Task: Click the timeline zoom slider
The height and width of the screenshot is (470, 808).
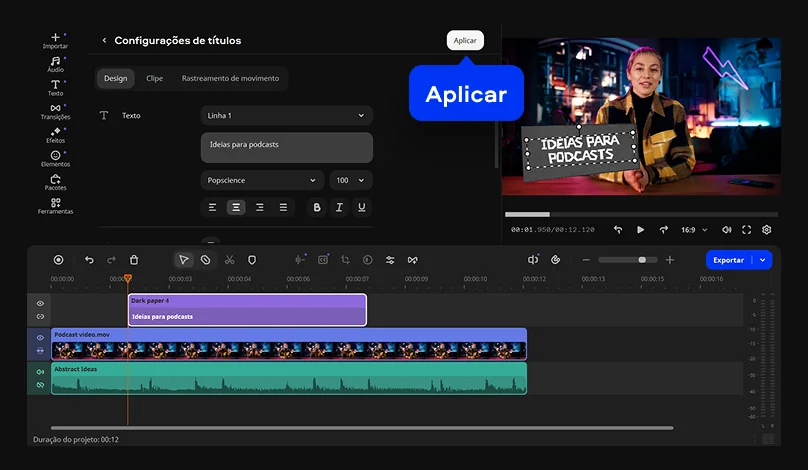Action: (627, 260)
